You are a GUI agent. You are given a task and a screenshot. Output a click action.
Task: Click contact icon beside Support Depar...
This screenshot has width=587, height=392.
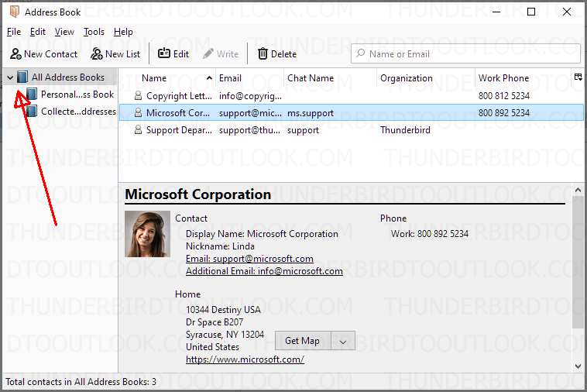[138, 130]
